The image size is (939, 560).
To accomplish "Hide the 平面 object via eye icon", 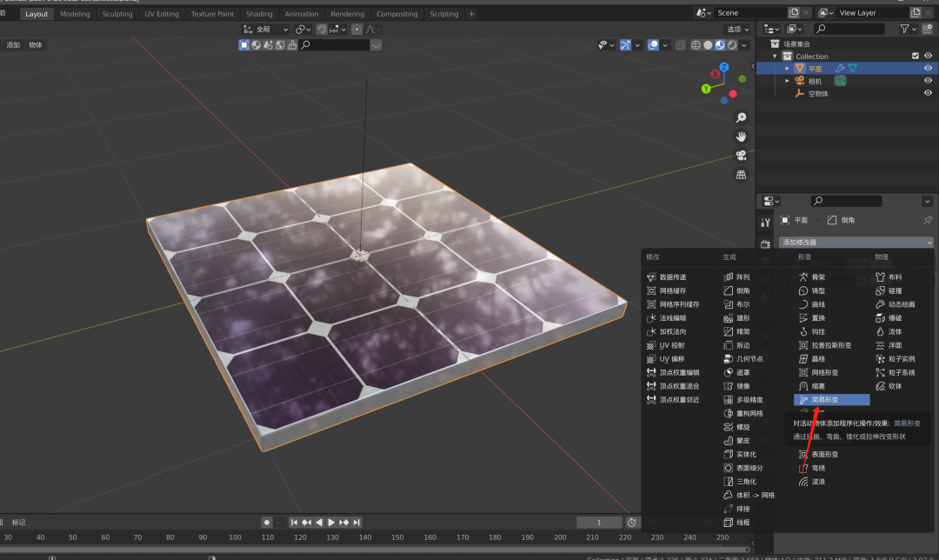I will (928, 69).
